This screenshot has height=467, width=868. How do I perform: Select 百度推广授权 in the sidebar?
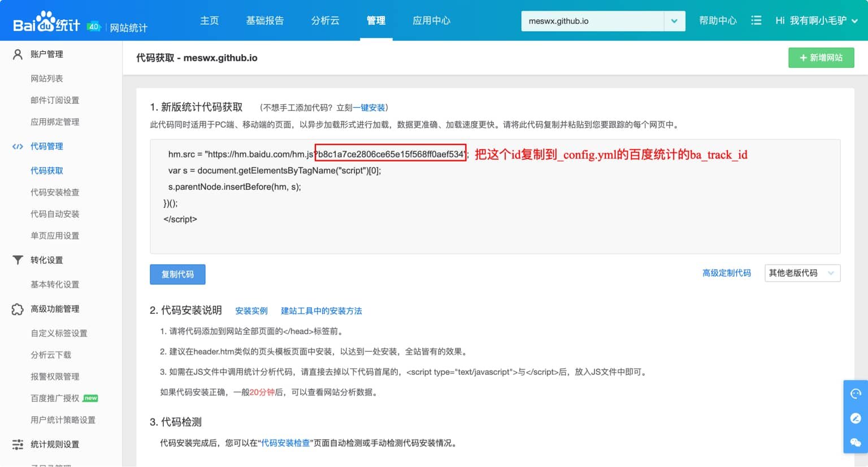pyautogui.click(x=55, y=399)
